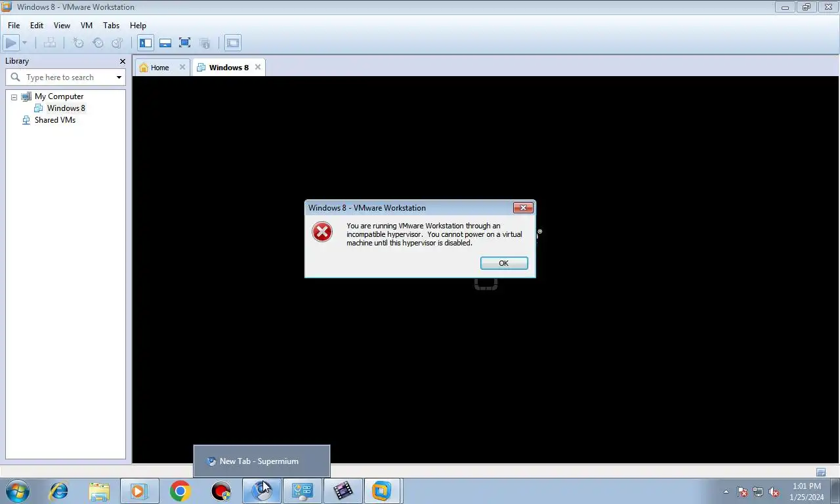Screen dimensions: 840x504
Task: Open the VM menu
Action: click(87, 26)
